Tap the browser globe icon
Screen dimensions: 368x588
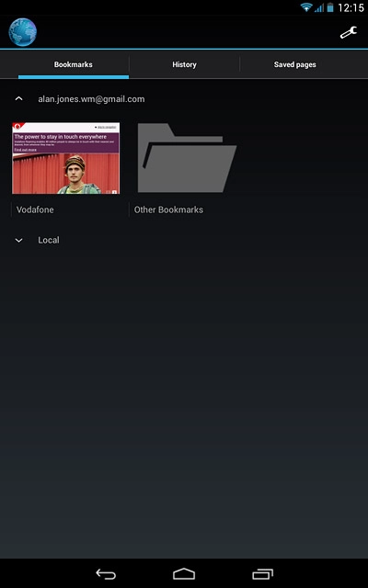click(22, 32)
